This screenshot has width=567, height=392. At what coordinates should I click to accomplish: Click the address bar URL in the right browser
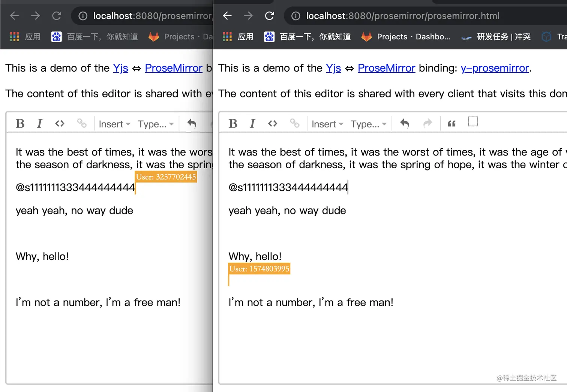[x=403, y=16]
